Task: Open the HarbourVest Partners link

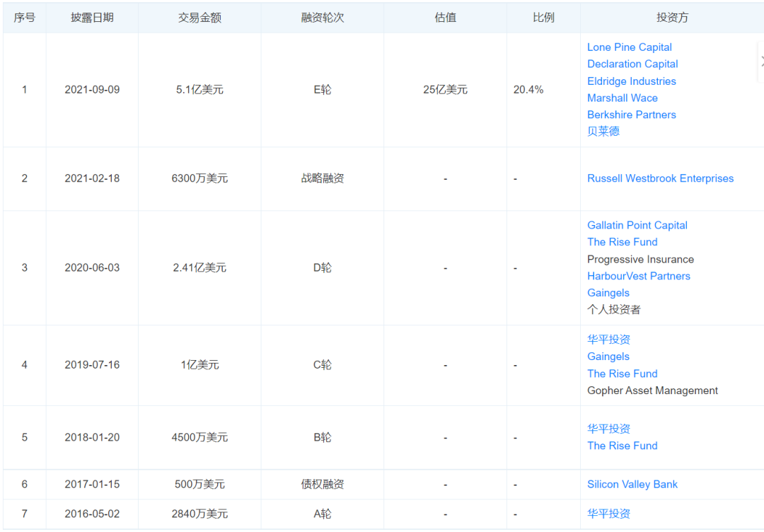Action: (x=638, y=276)
